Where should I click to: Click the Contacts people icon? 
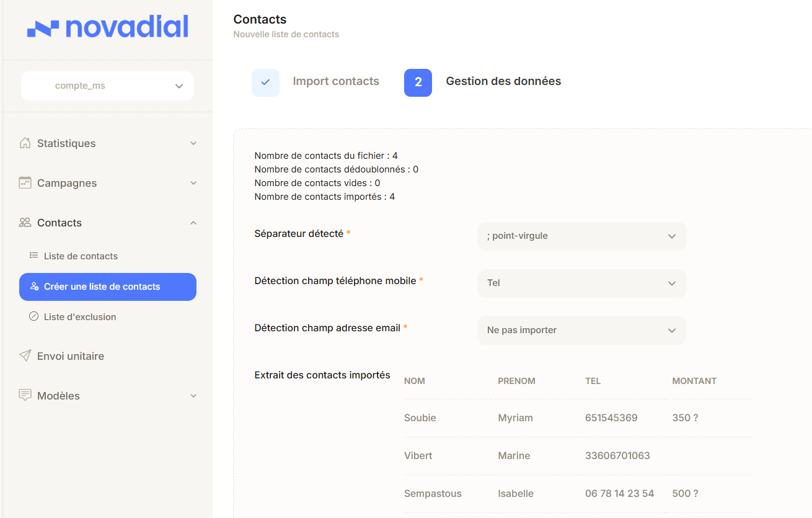pos(25,223)
